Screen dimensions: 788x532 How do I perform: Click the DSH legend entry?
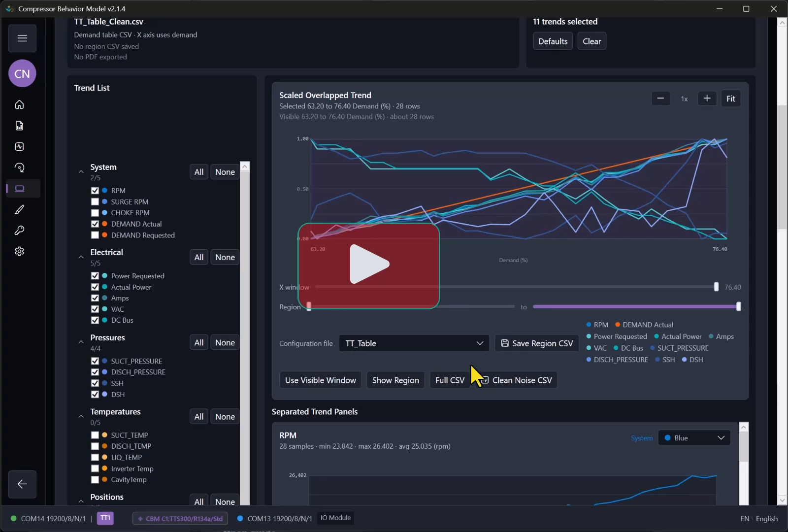click(x=692, y=360)
